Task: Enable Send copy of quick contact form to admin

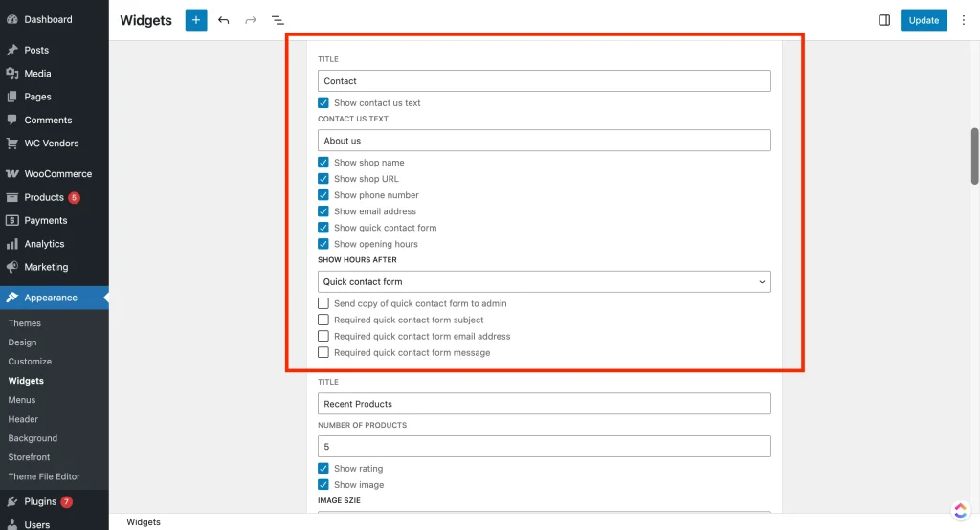Action: pyautogui.click(x=323, y=303)
